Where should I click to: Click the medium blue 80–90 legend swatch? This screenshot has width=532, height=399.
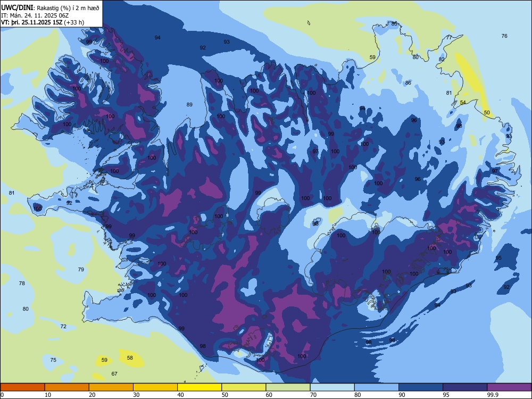377,387
